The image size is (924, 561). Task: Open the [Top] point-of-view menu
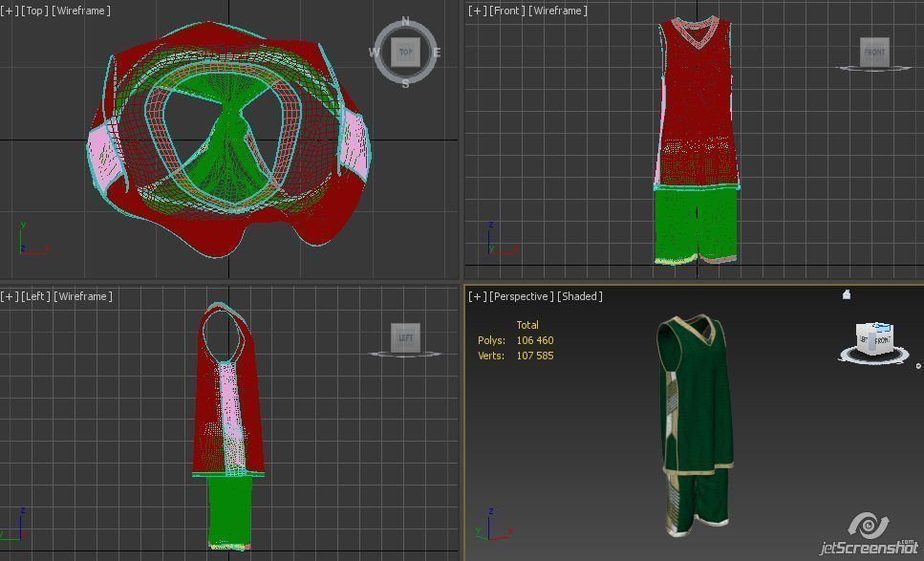point(34,11)
